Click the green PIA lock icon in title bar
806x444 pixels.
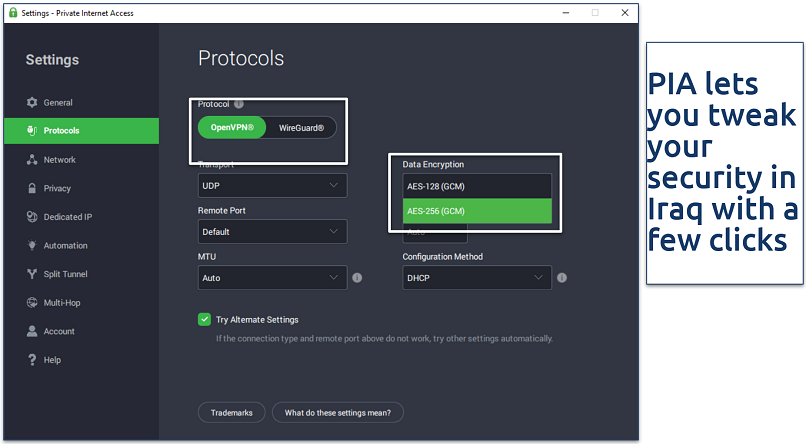[x=13, y=12]
